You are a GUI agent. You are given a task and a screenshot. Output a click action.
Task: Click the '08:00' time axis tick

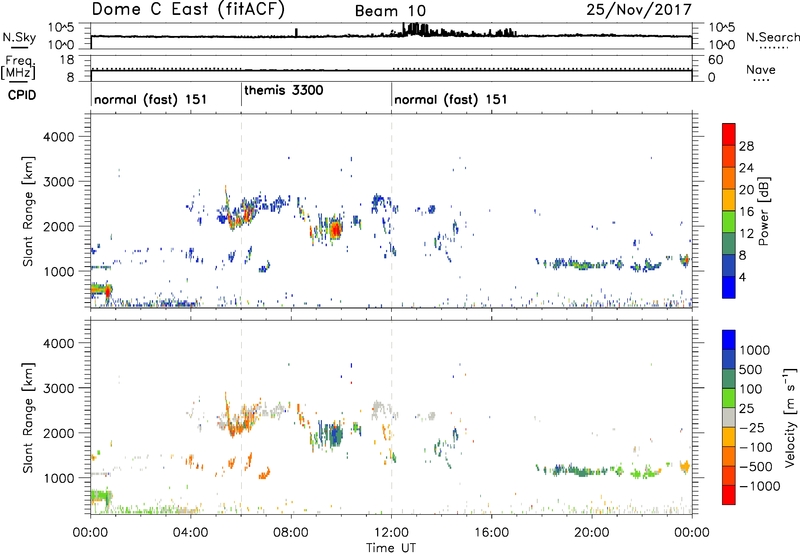pos(291,533)
